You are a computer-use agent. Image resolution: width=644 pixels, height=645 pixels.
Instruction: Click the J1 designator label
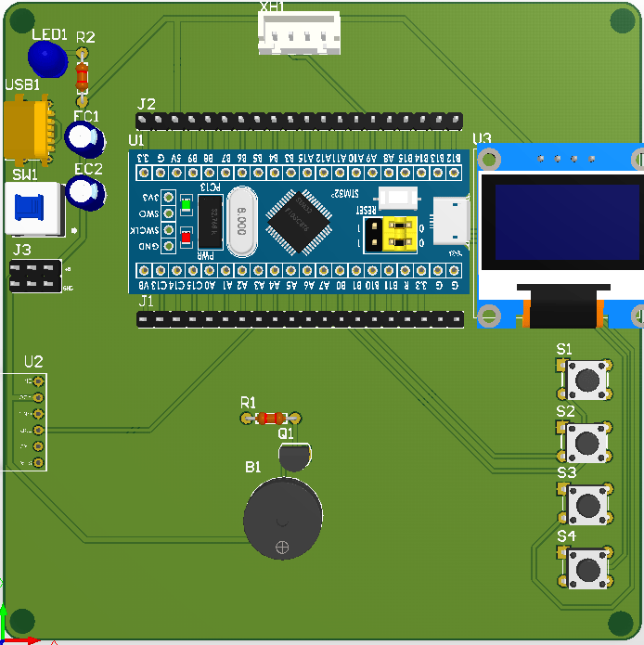click(146, 302)
